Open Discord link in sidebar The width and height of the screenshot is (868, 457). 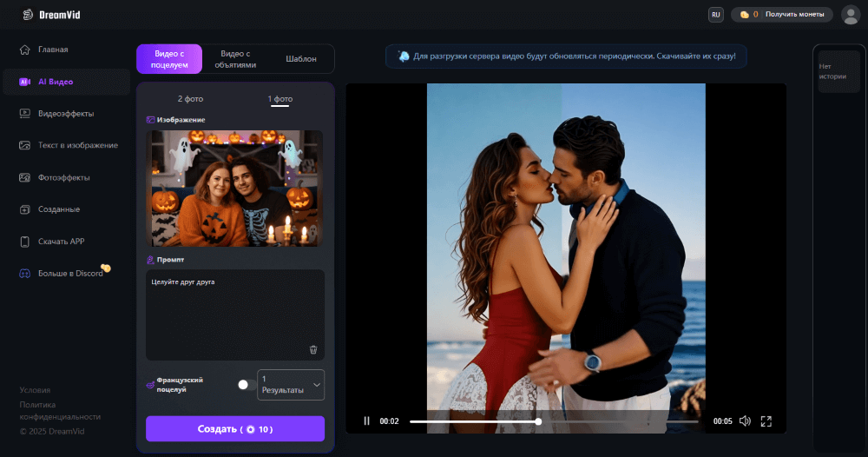click(69, 274)
